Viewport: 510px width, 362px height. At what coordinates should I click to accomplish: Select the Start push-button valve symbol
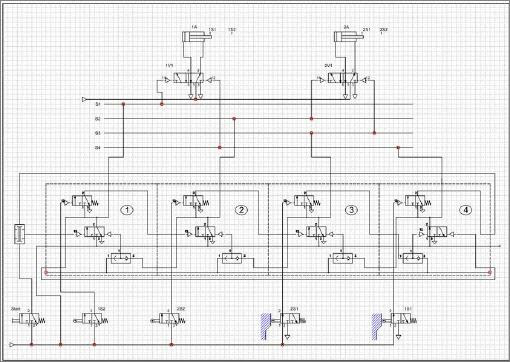[x=29, y=319]
